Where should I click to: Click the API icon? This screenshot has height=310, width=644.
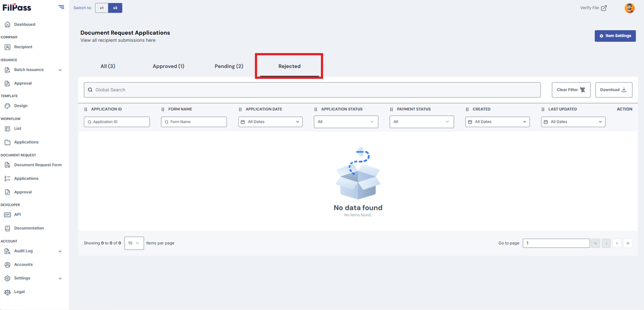(8, 214)
